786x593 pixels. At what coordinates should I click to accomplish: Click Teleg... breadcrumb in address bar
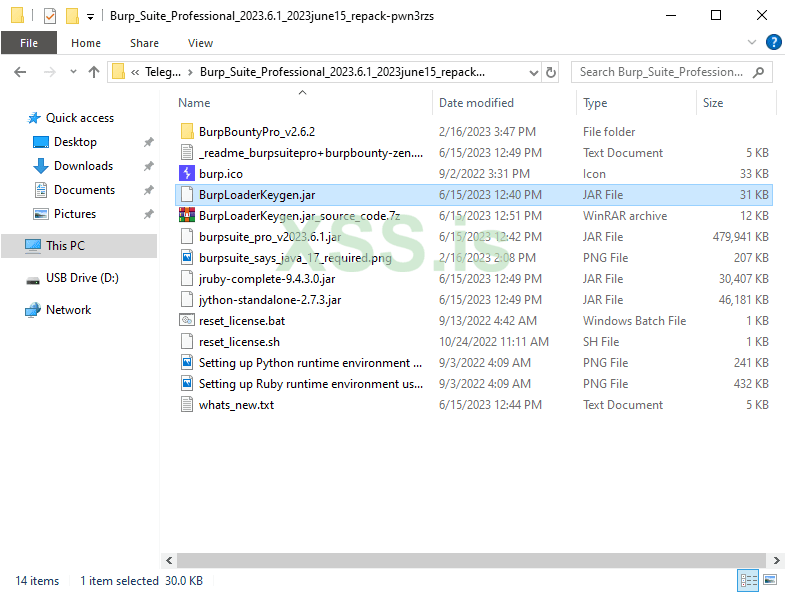tap(163, 72)
